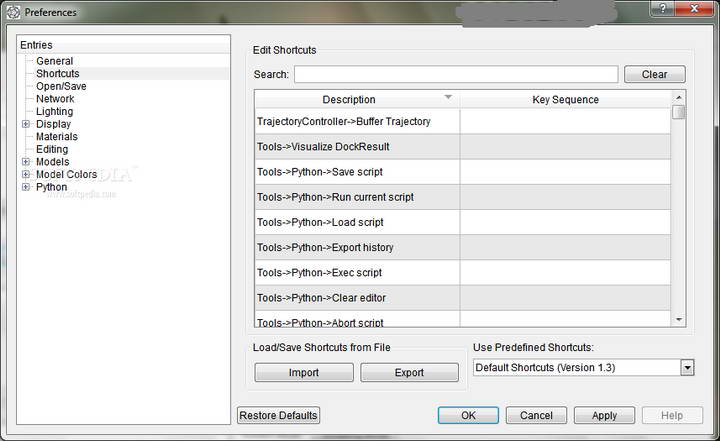
Task: Sort by the Description column header
Action: pyautogui.click(x=357, y=100)
